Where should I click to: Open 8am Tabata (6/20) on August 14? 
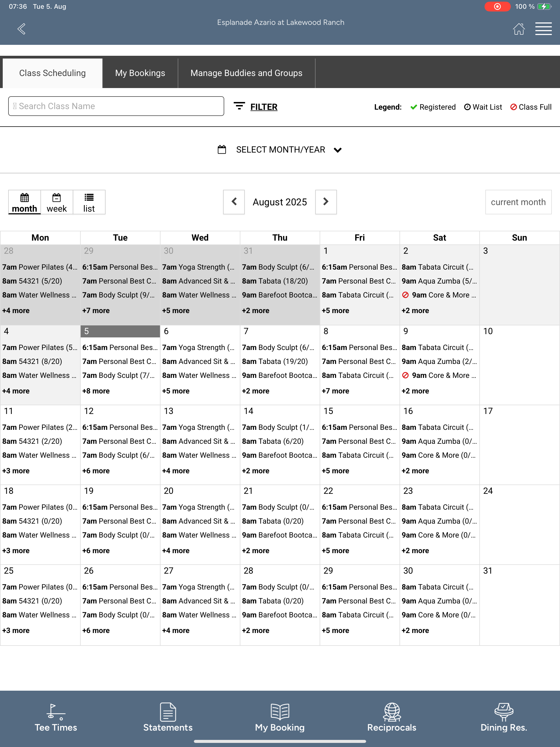[273, 441]
